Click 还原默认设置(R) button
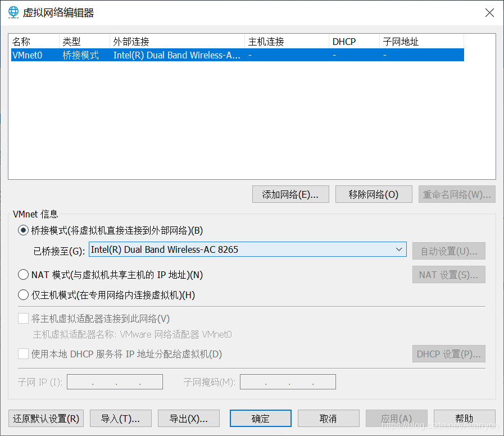 point(46,419)
